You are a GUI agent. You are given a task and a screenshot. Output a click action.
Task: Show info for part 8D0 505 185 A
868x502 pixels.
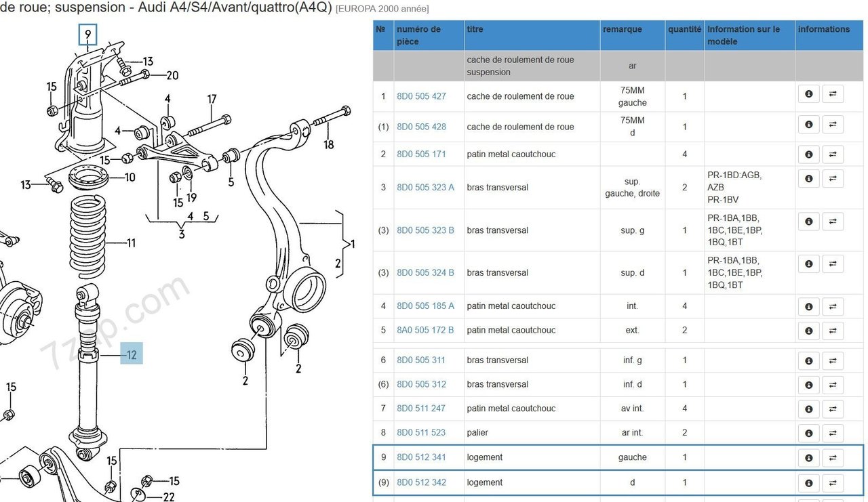pyautogui.click(x=808, y=306)
